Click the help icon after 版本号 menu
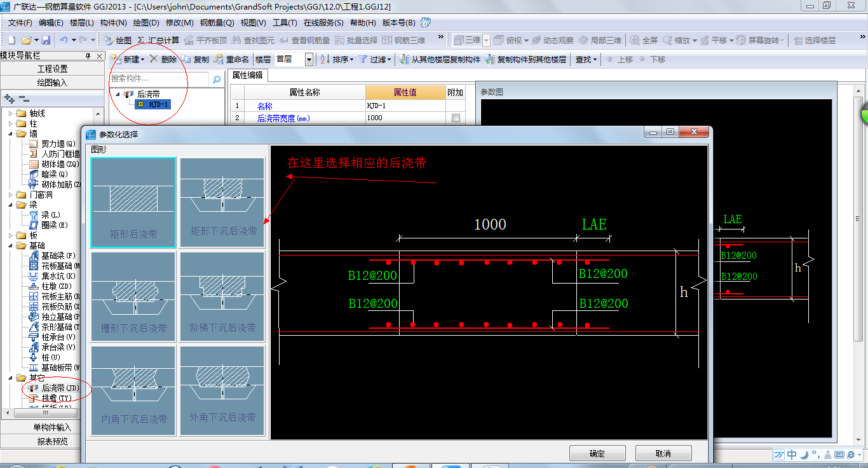 coord(425,22)
